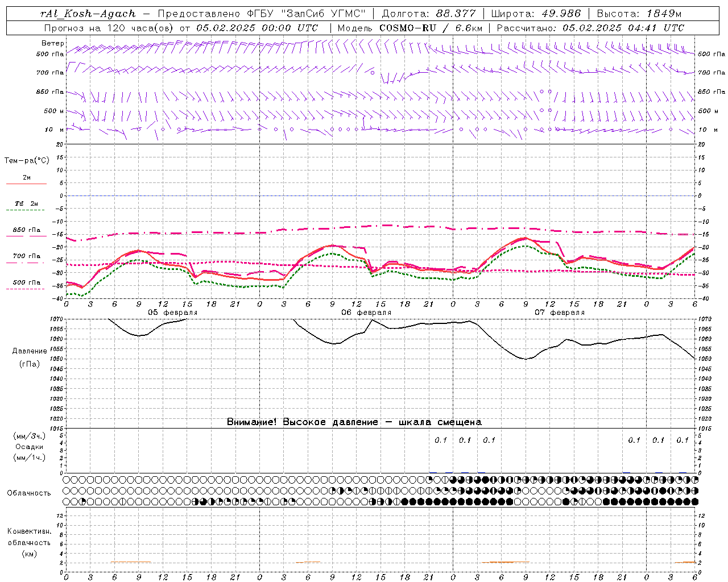
Task: Select the Тем-ра(°C) temperature axis label
Action: (27, 161)
